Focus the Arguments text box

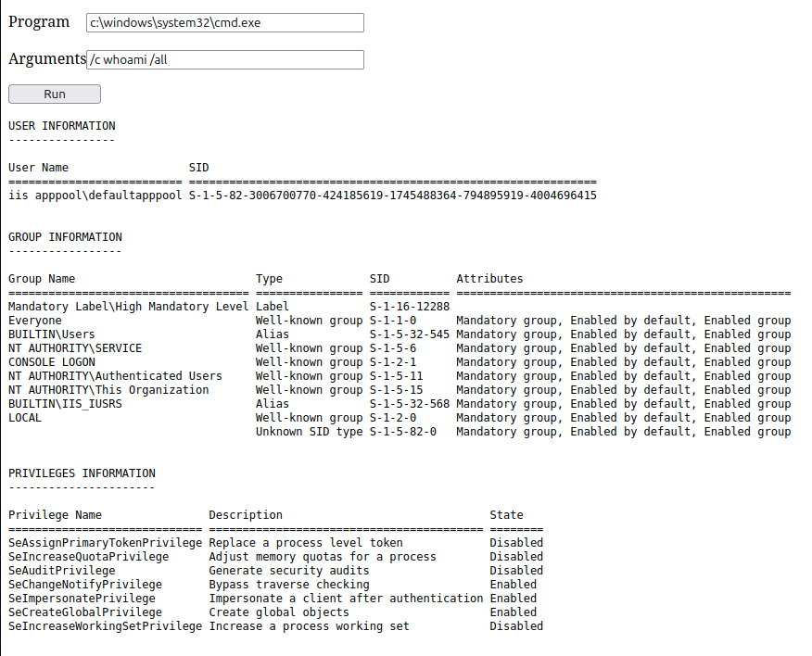coord(224,59)
